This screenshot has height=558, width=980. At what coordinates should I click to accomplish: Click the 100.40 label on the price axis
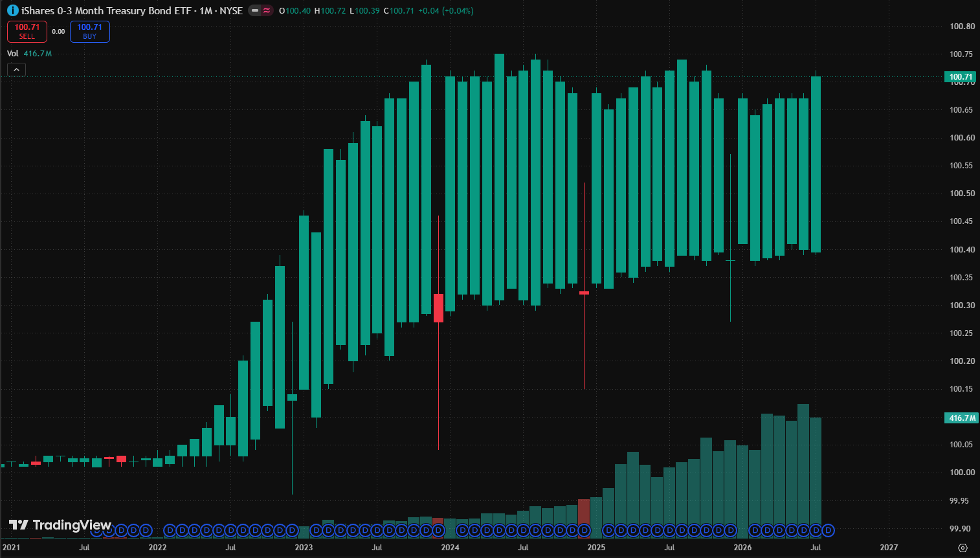coord(962,250)
